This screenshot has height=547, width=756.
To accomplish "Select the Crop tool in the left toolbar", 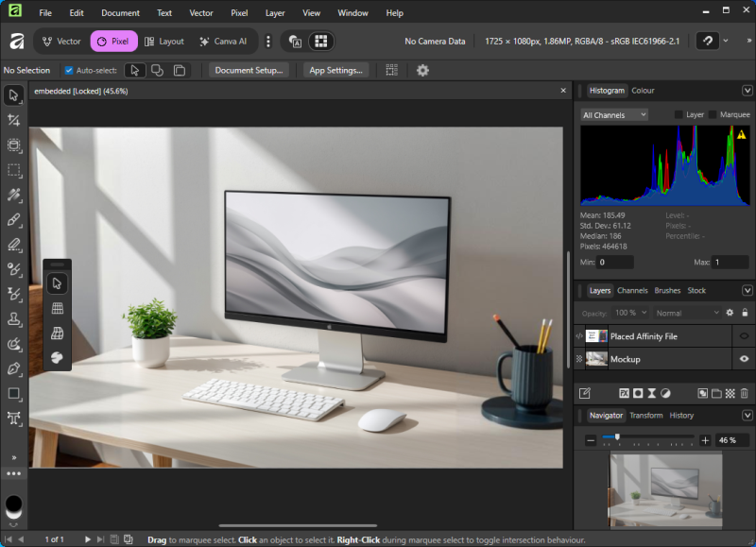I will point(14,120).
